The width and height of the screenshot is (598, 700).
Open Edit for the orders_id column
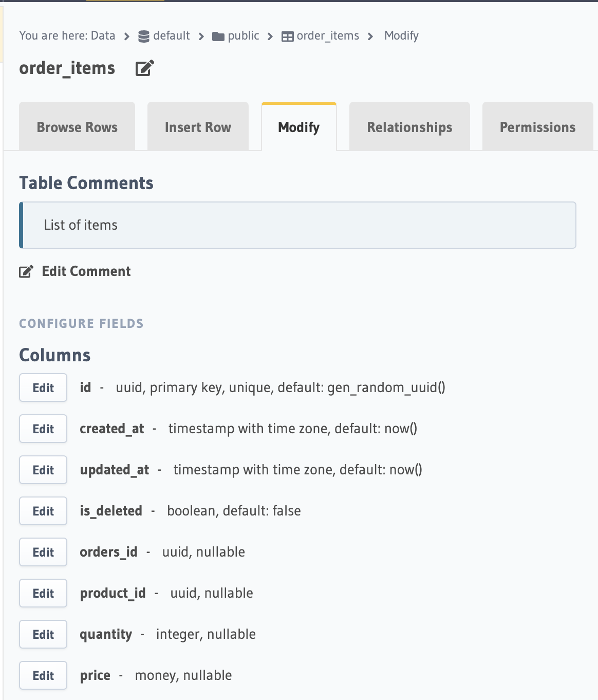pyautogui.click(x=43, y=552)
